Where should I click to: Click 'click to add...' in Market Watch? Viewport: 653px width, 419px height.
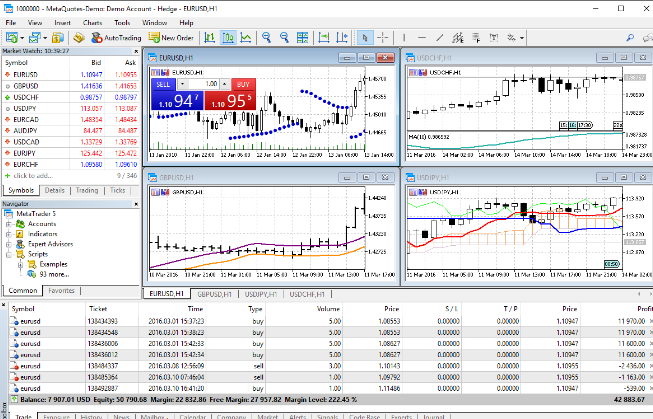[x=33, y=174]
